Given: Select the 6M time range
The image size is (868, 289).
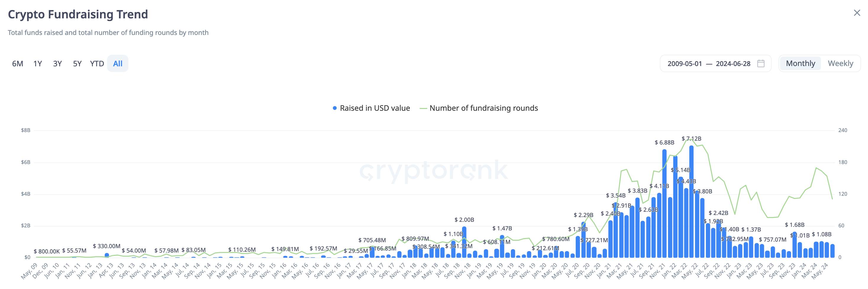Looking at the screenshot, I should click(17, 63).
